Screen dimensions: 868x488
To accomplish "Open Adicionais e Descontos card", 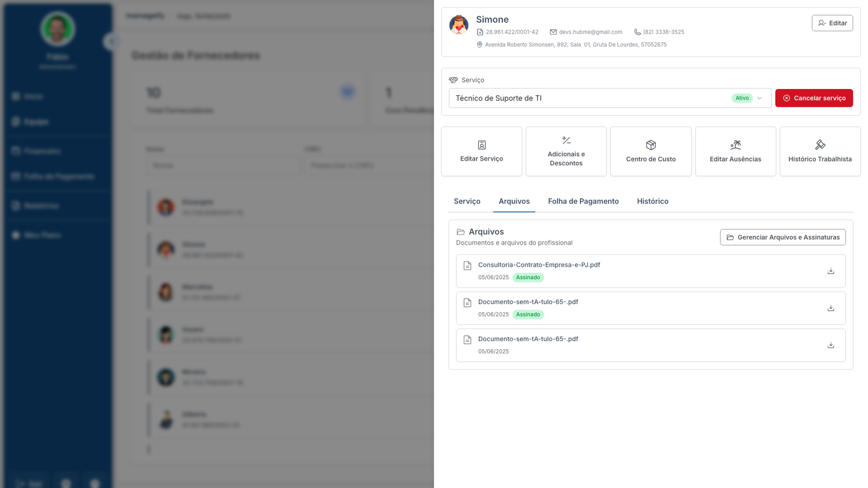I will [x=566, y=151].
